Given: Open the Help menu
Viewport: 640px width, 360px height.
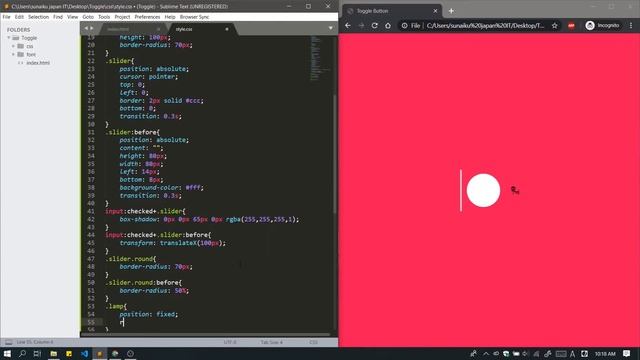Looking at the screenshot, I should tap(170, 17).
